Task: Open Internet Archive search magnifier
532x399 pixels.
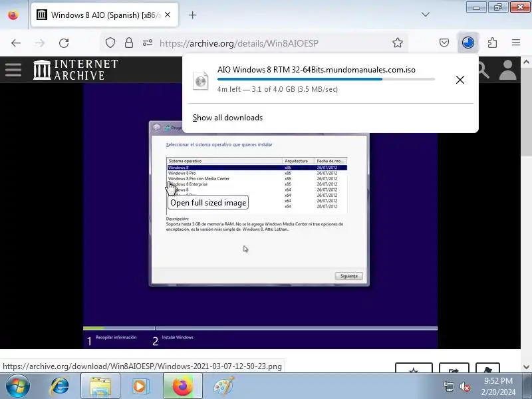Action: [483, 70]
